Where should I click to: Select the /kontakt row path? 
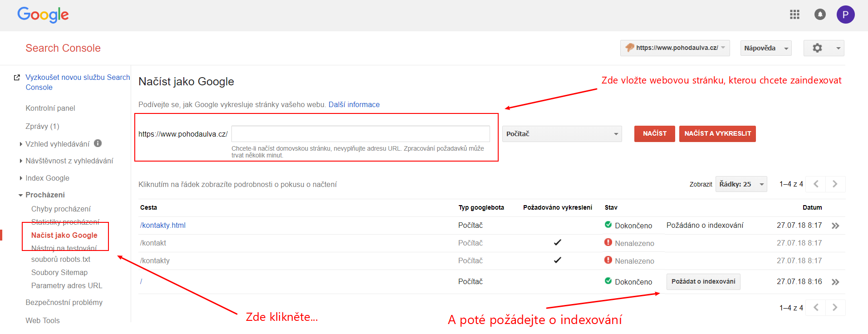pos(153,243)
